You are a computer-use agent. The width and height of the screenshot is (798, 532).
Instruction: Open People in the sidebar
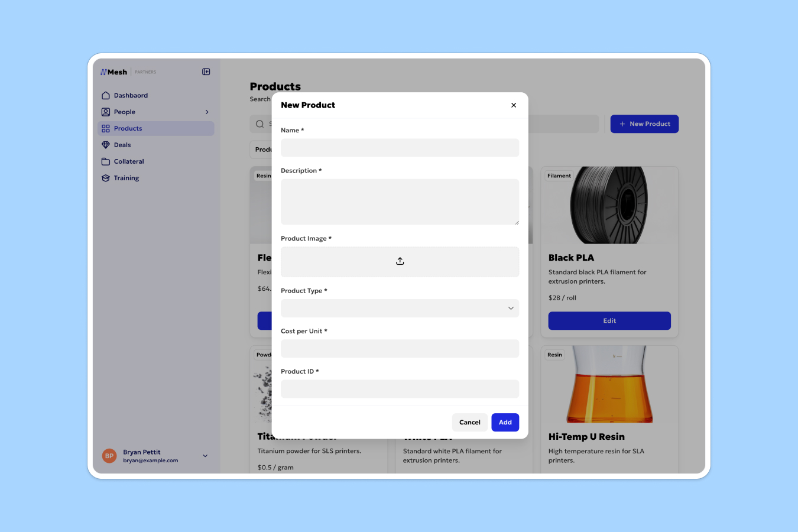click(x=156, y=112)
